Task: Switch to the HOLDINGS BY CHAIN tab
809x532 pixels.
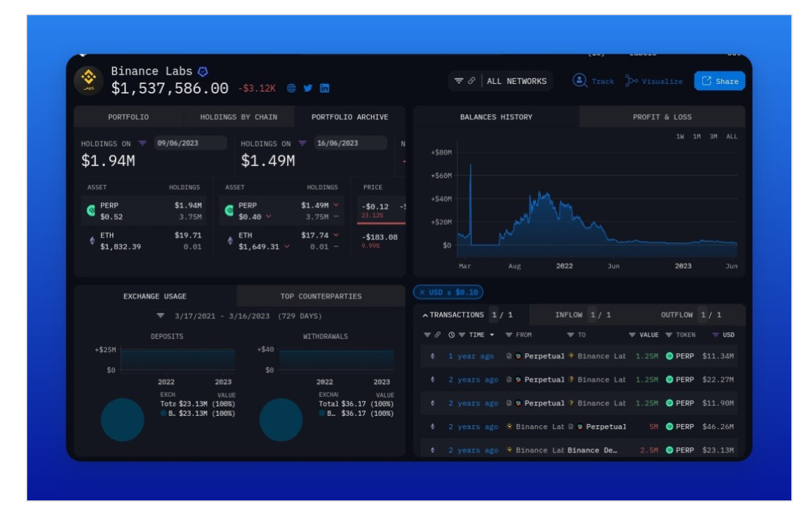Action: coord(238,117)
